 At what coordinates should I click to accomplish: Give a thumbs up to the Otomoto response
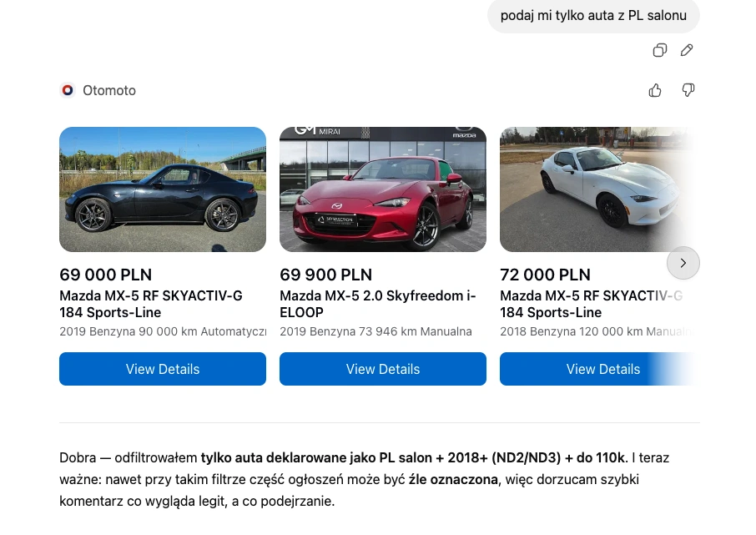pos(655,89)
